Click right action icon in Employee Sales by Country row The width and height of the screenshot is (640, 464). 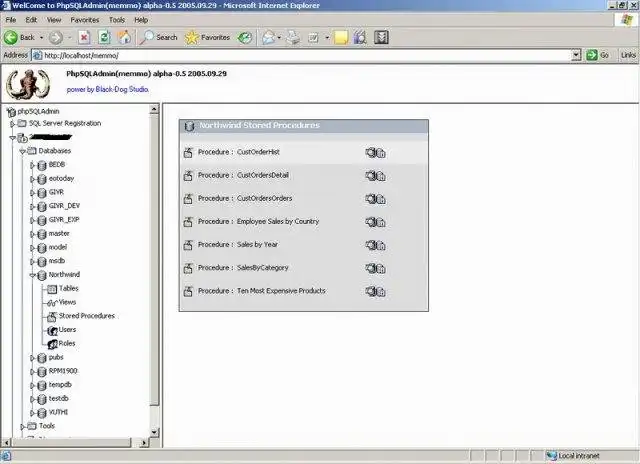point(380,223)
